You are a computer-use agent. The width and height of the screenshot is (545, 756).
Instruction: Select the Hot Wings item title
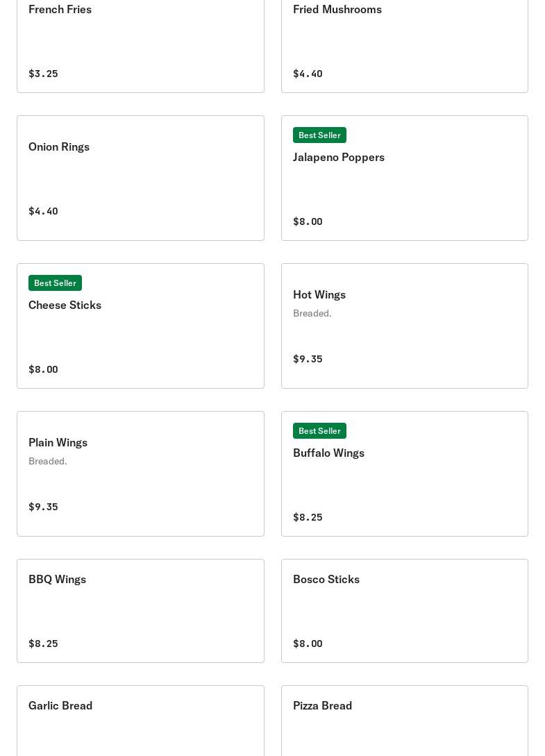[x=319, y=294]
